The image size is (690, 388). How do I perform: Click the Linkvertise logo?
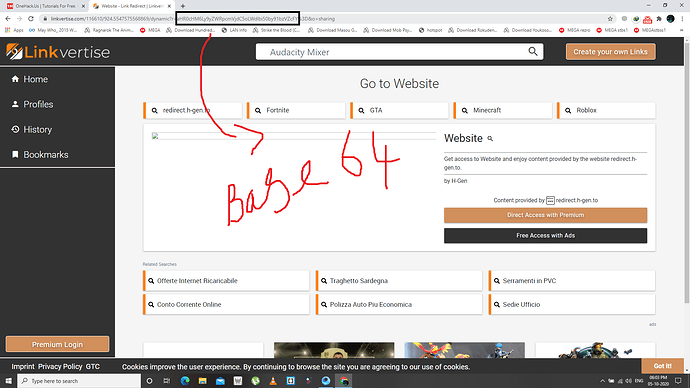point(58,52)
